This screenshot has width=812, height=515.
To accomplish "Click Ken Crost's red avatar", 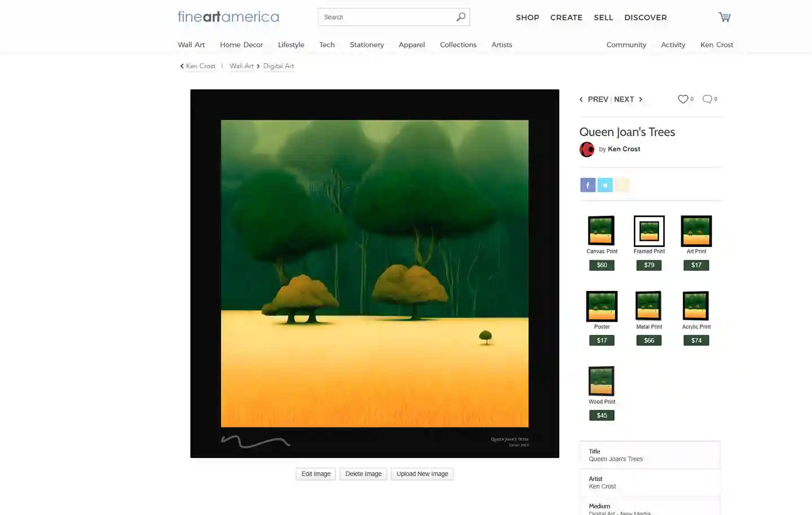I will tap(587, 149).
